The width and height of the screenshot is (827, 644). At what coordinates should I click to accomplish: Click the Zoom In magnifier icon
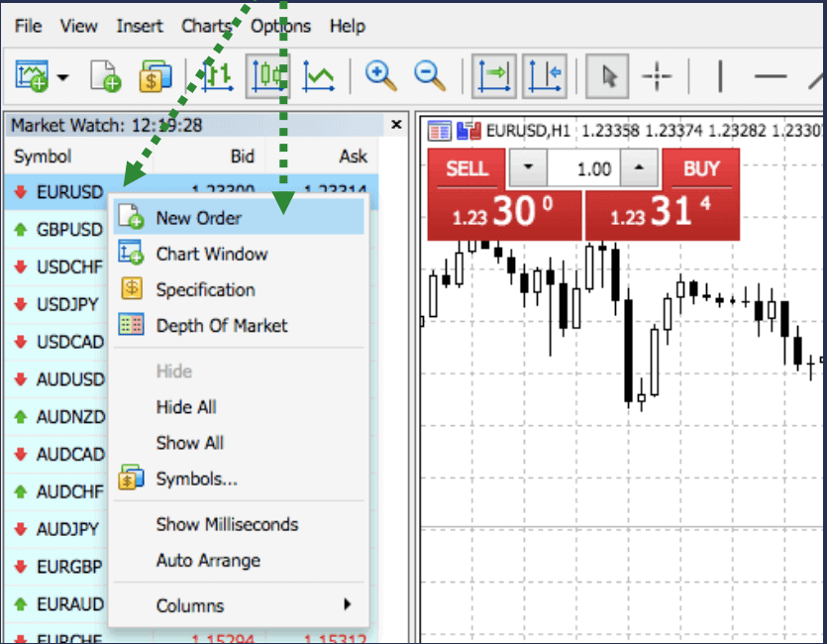coord(380,75)
